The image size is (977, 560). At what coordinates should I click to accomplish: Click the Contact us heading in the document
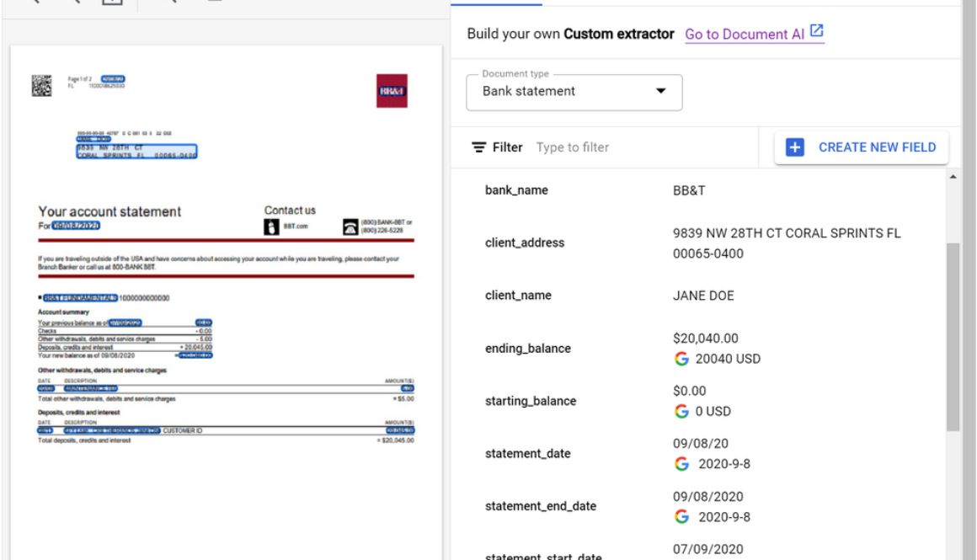click(x=290, y=211)
